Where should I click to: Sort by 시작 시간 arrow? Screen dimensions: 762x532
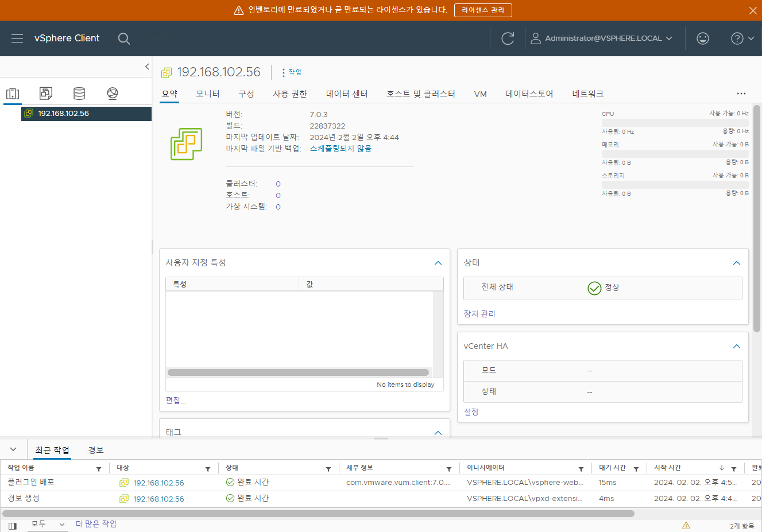[x=722, y=468]
